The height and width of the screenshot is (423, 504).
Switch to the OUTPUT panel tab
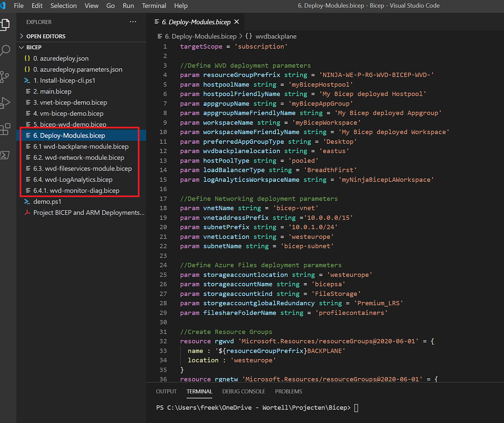click(x=166, y=391)
